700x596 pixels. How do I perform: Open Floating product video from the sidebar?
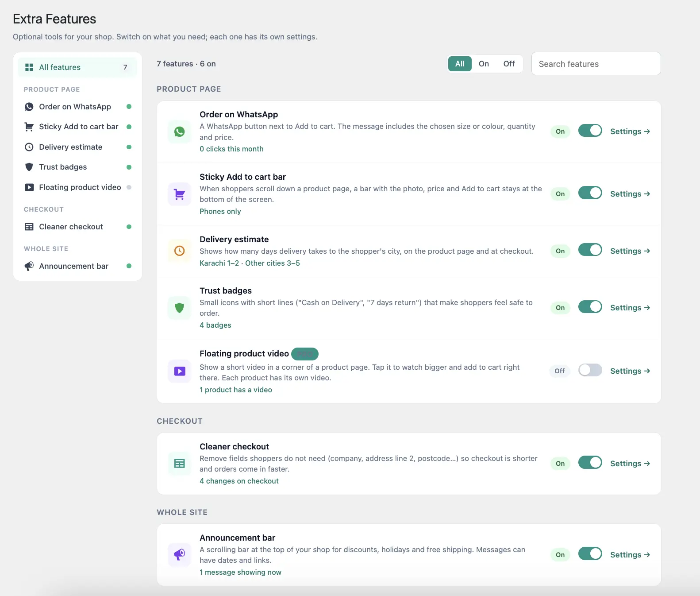(77, 187)
